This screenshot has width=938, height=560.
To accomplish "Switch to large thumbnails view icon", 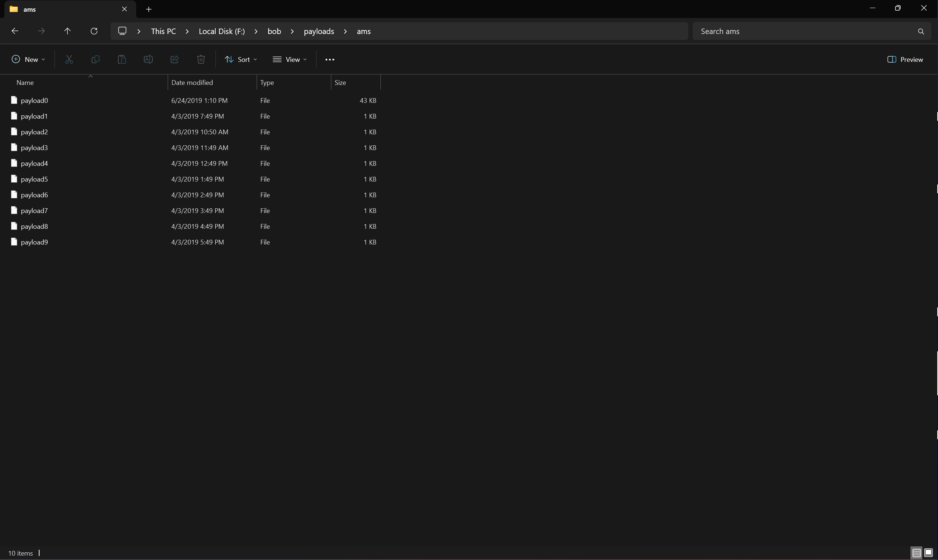I will [928, 553].
